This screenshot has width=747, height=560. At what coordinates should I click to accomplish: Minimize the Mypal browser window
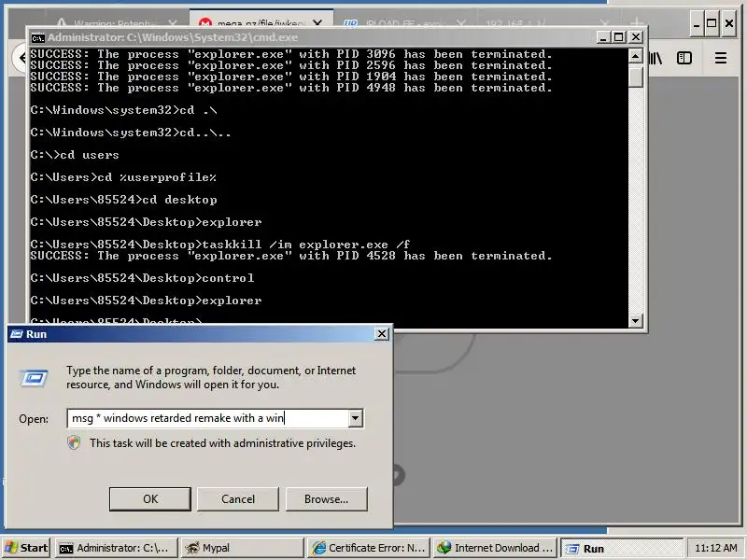[697, 23]
